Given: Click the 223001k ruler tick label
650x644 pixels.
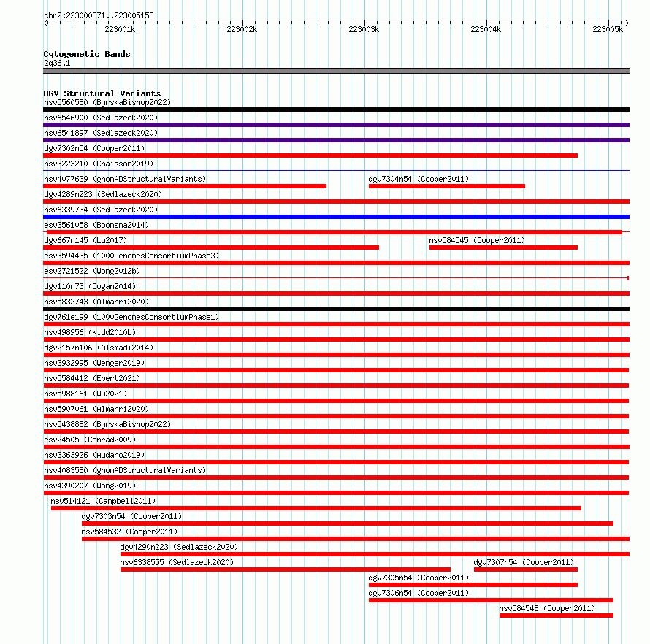Looking at the screenshot, I should click(120, 29).
